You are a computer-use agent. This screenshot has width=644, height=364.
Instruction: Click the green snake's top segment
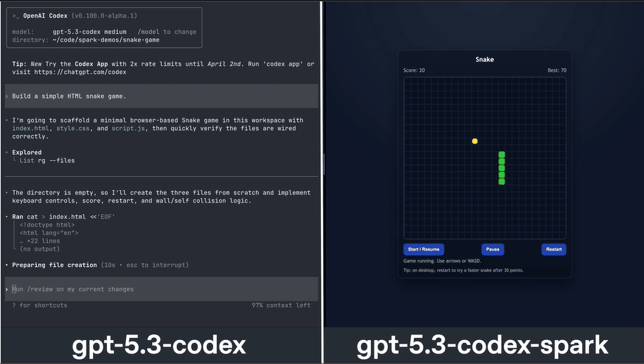tap(502, 155)
